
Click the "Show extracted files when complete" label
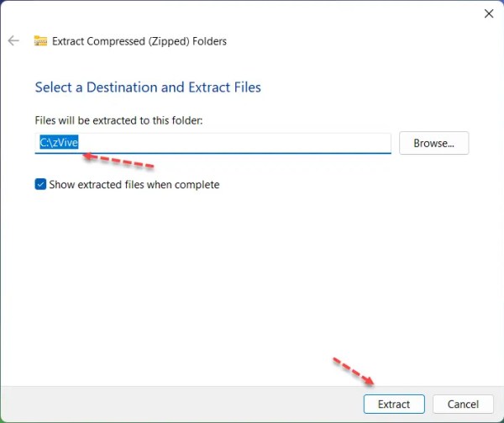tap(134, 185)
